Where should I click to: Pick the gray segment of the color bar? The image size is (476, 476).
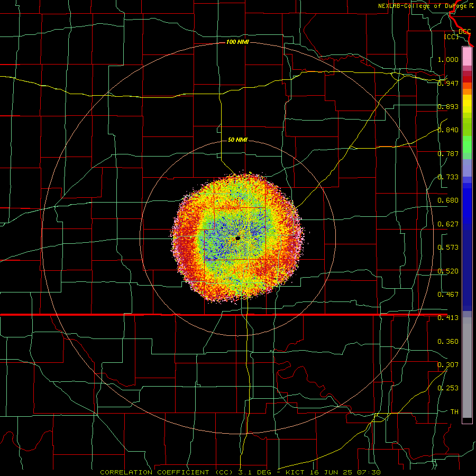467,368
